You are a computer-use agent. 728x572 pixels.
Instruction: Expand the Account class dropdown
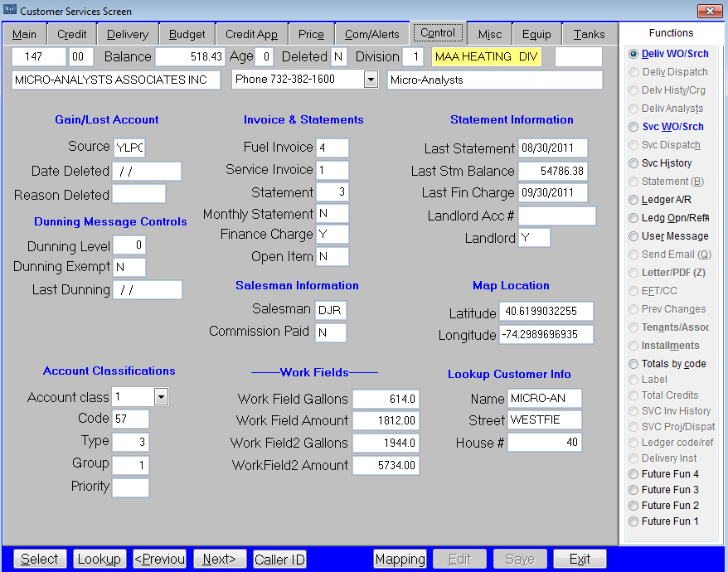[161, 397]
